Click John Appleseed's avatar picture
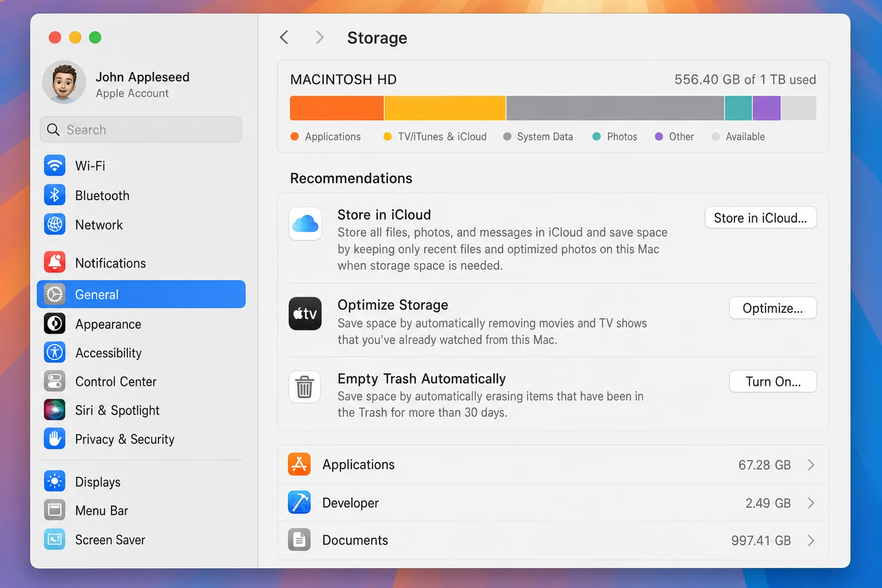Image resolution: width=882 pixels, height=588 pixels. coord(64,82)
